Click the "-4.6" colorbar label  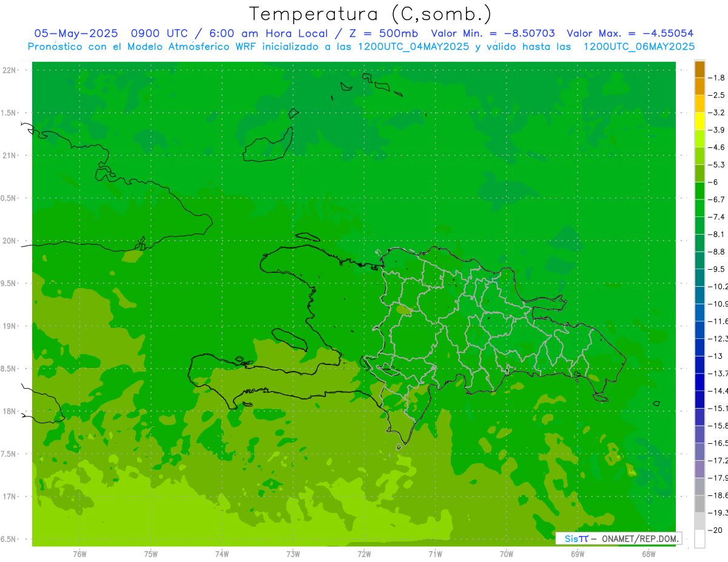coord(716,147)
